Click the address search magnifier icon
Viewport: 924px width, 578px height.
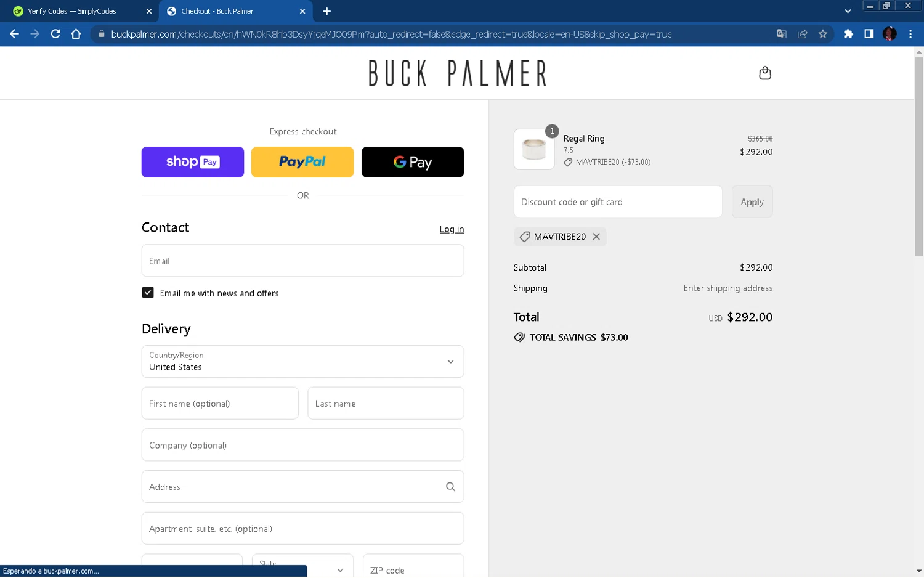click(x=450, y=487)
